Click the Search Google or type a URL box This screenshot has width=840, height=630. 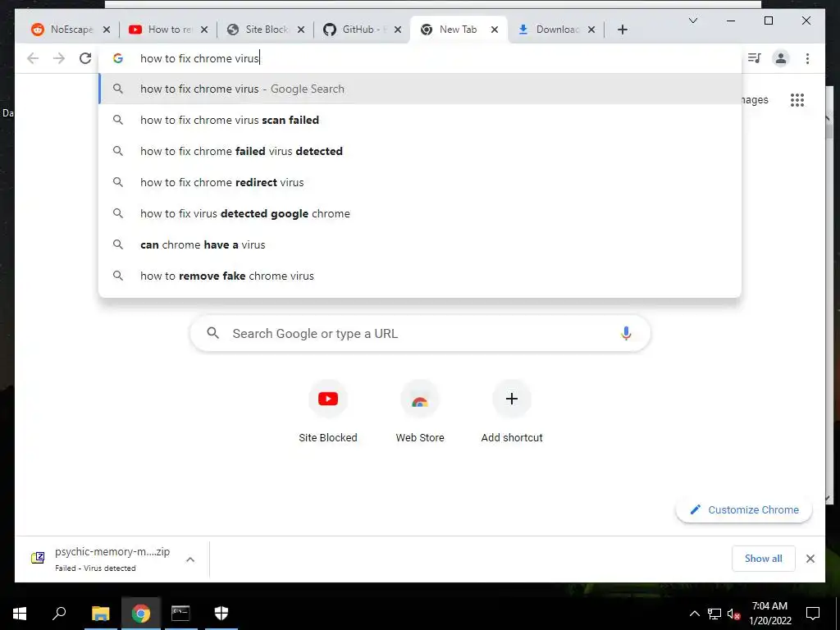(420, 333)
